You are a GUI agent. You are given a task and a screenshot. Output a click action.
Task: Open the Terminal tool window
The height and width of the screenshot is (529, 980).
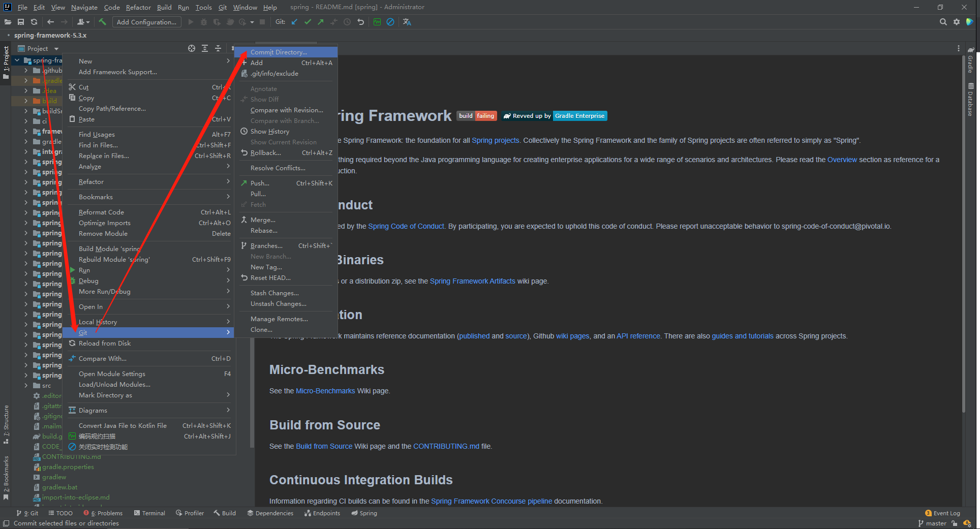tap(149, 513)
